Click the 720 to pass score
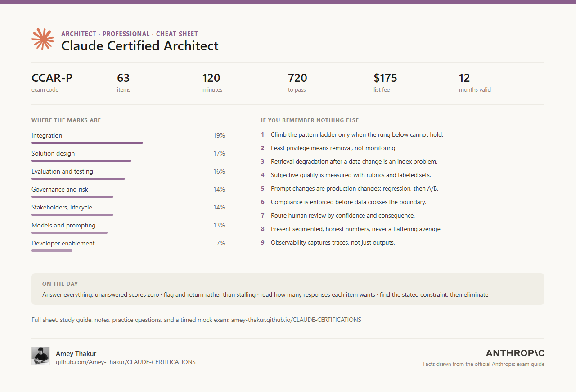 click(297, 78)
